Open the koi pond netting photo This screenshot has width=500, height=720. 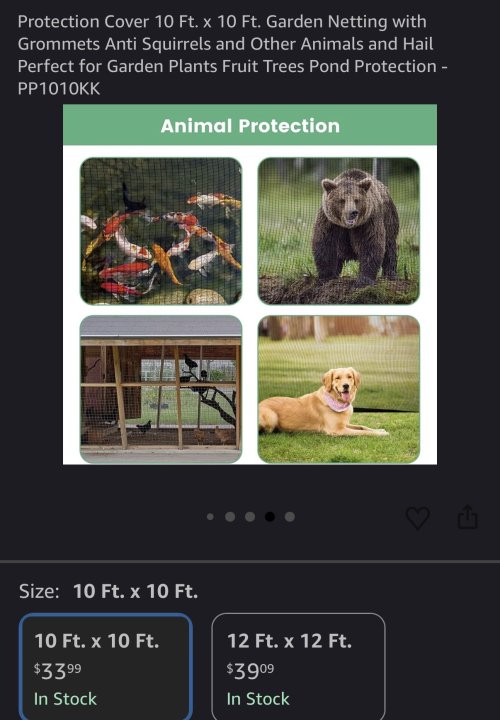tap(161, 231)
